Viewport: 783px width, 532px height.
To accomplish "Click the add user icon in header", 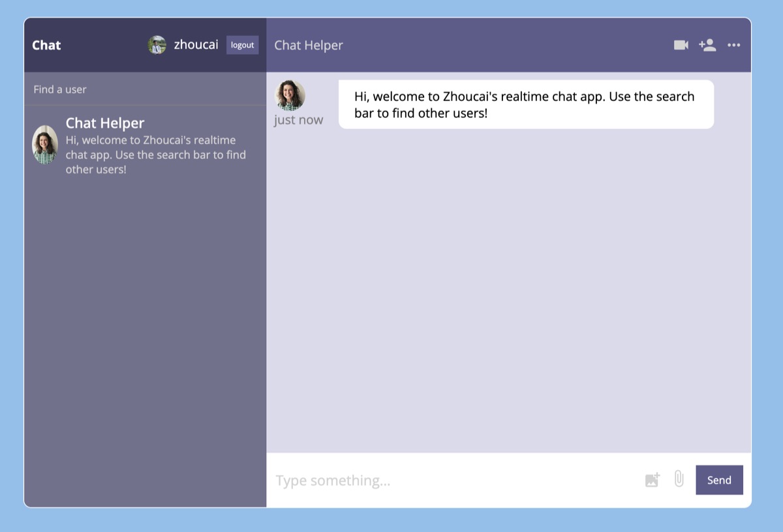I will [707, 45].
